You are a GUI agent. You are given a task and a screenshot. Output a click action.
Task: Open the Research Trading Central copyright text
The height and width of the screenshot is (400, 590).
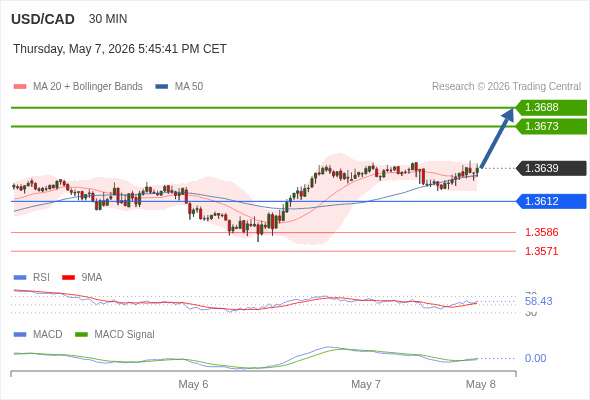click(506, 87)
